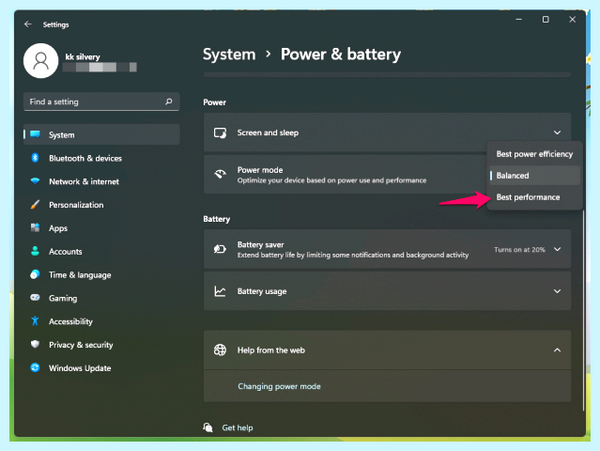This screenshot has width=600, height=451.
Task: Click the Battery usage chart icon
Action: tap(220, 291)
